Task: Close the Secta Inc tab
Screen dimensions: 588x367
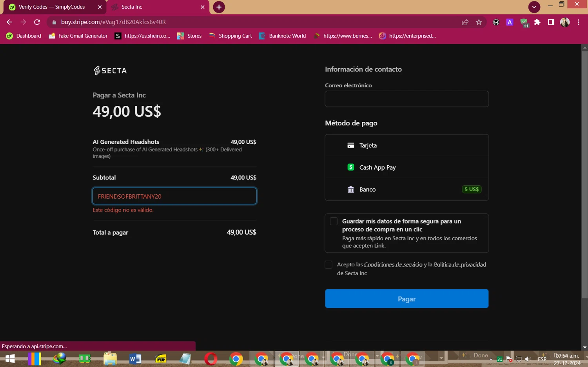Action: (203, 7)
